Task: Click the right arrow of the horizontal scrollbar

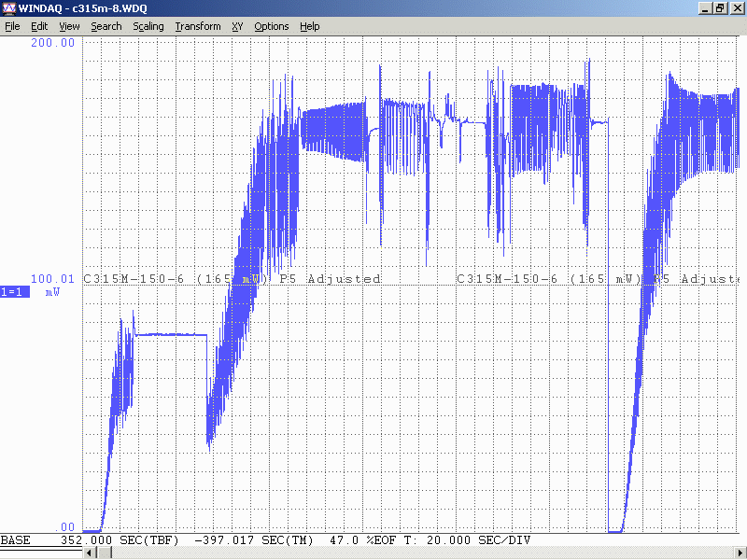Action: (740, 553)
